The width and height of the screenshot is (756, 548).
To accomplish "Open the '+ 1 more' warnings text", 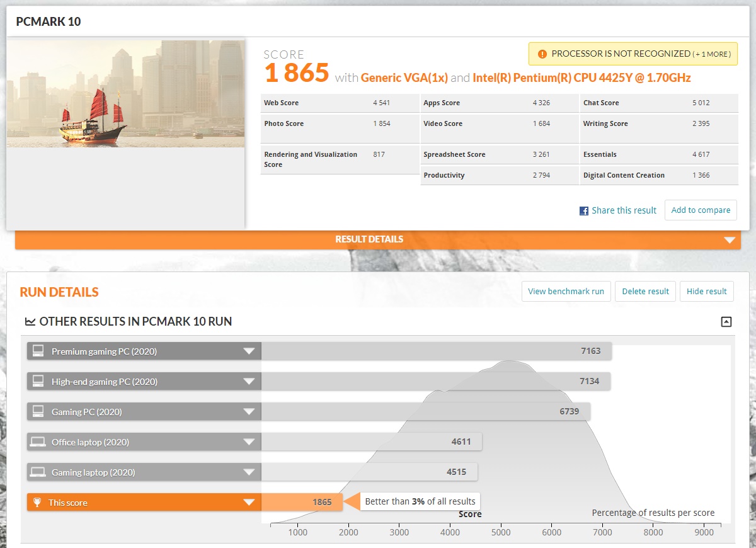I will click(712, 54).
